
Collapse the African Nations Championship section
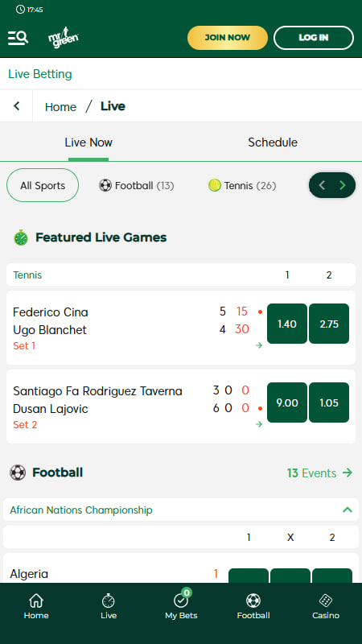coord(348,510)
